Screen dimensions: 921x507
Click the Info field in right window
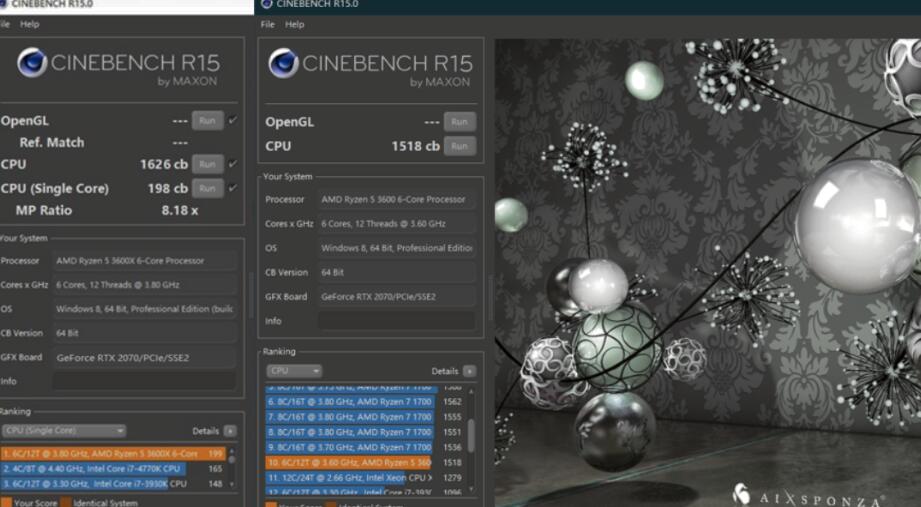click(396, 321)
